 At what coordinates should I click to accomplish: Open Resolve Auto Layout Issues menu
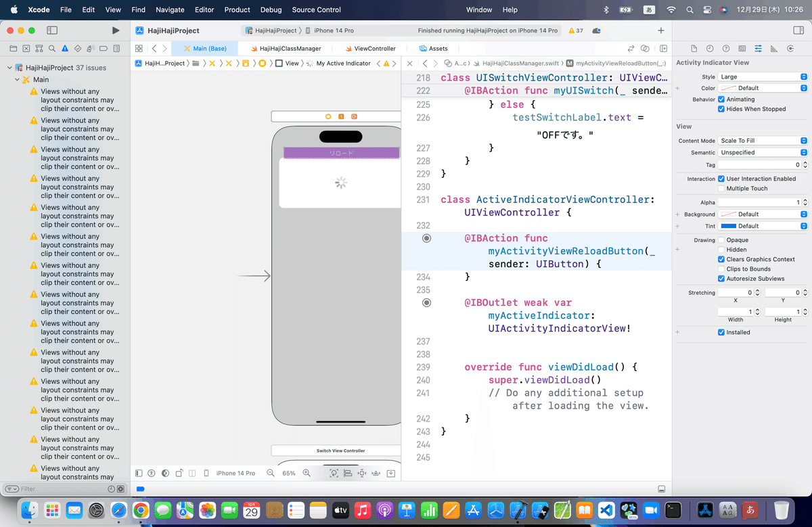coord(376,473)
